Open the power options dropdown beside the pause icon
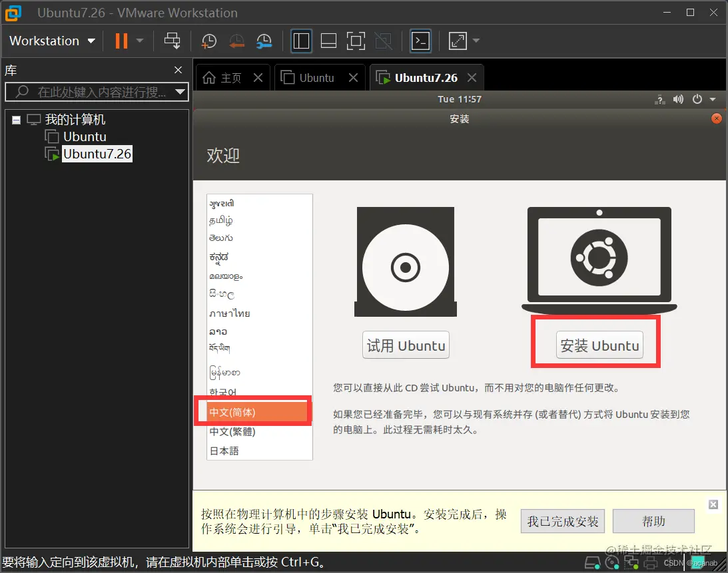The height and width of the screenshot is (573, 728). [140, 41]
